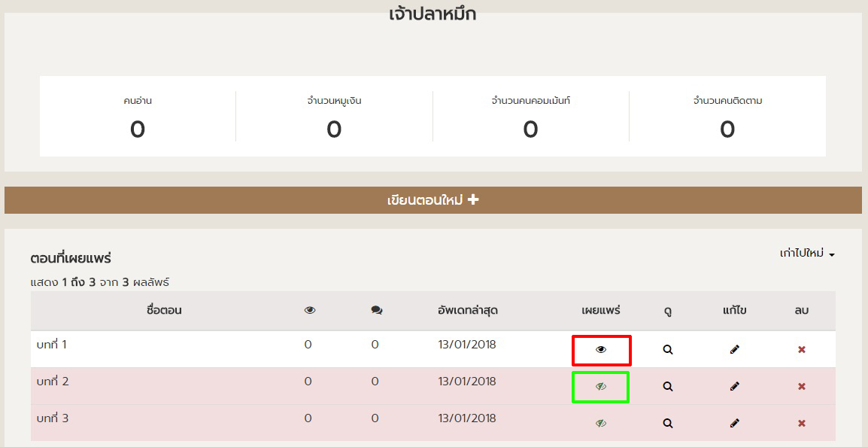868x447 pixels.
Task: Open chapter บทที่ 1 title
Action: pos(52,345)
